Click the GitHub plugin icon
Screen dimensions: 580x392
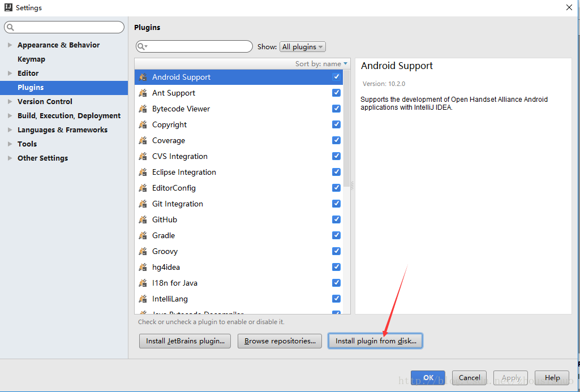click(x=143, y=219)
